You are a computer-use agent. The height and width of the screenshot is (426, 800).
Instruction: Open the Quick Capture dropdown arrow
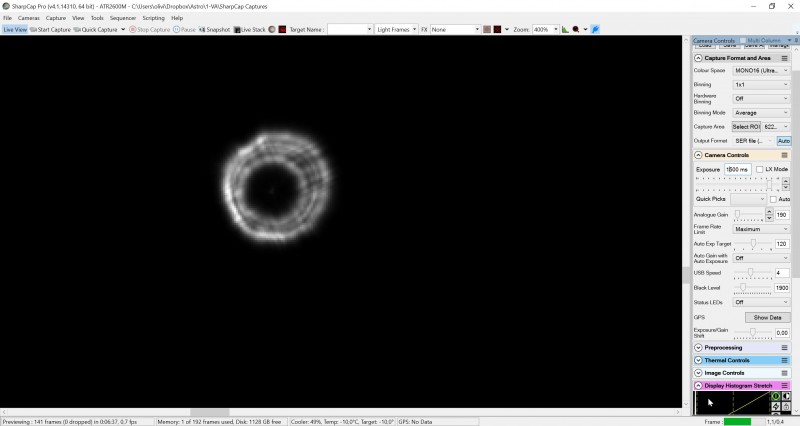(x=123, y=30)
